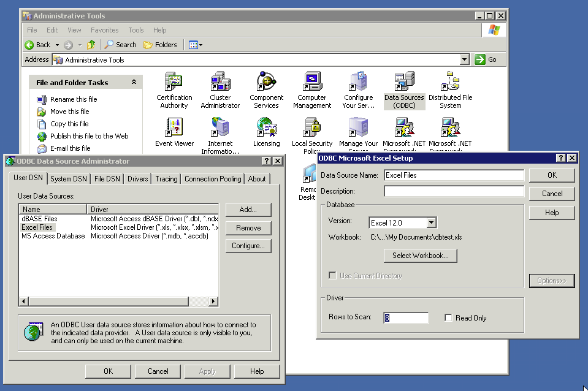Viewport: 588px width, 391px height.
Task: Click Copy this file task
Action: coord(69,124)
